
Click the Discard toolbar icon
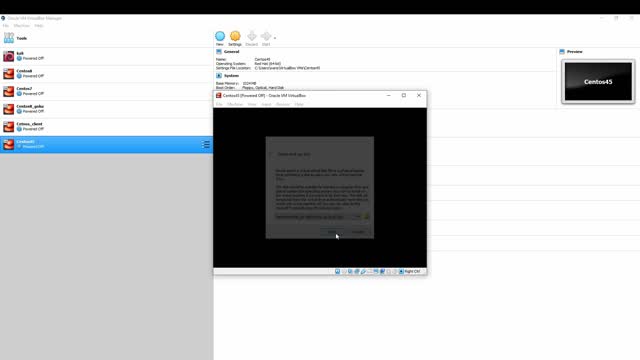pyautogui.click(x=252, y=38)
